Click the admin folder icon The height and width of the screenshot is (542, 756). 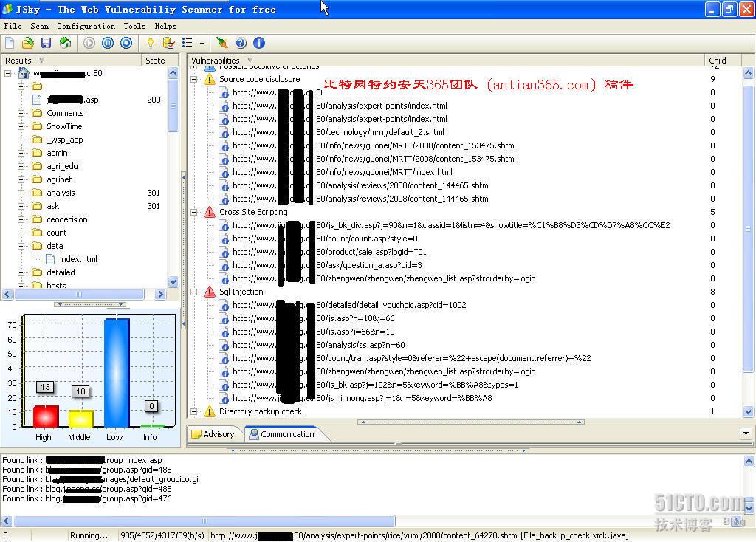pyautogui.click(x=37, y=153)
